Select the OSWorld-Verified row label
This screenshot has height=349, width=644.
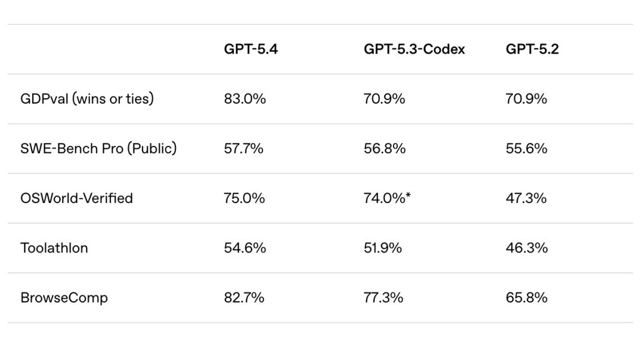(x=76, y=198)
